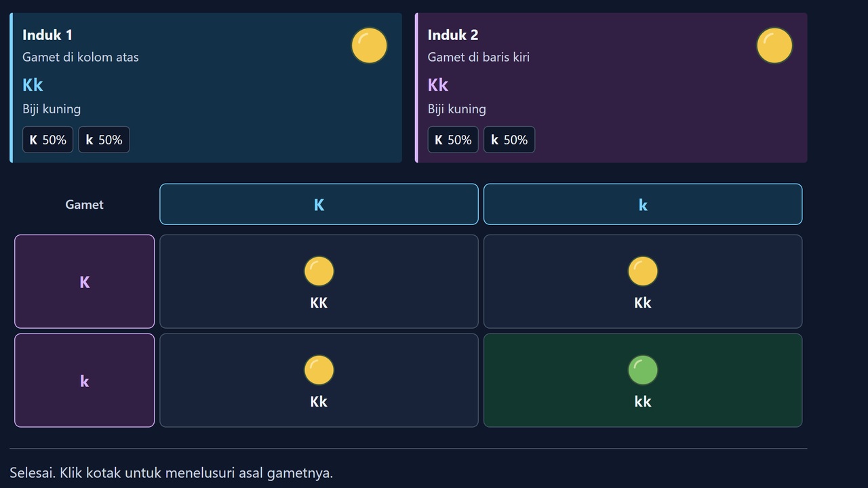Click the kk genotype label in the green cell

[643, 402]
